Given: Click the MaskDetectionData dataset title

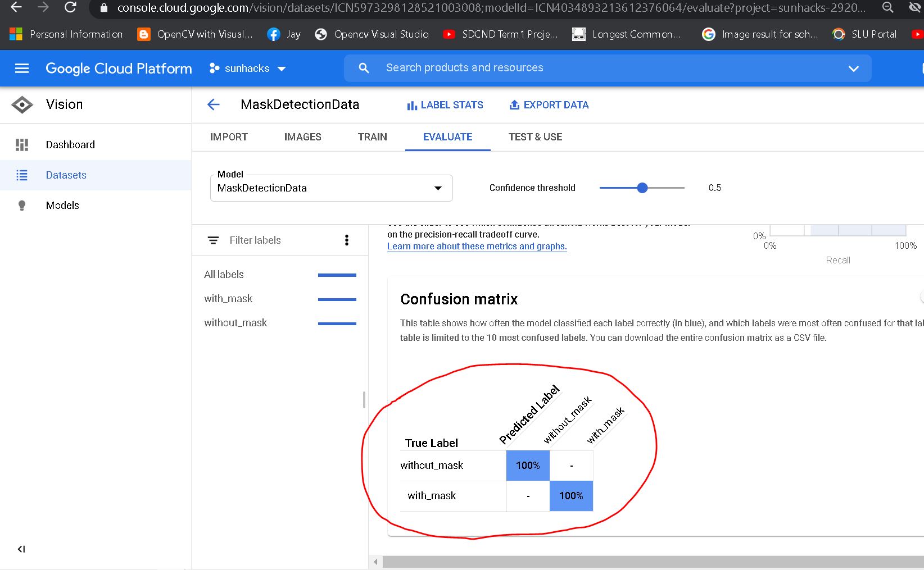Looking at the screenshot, I should 300,104.
